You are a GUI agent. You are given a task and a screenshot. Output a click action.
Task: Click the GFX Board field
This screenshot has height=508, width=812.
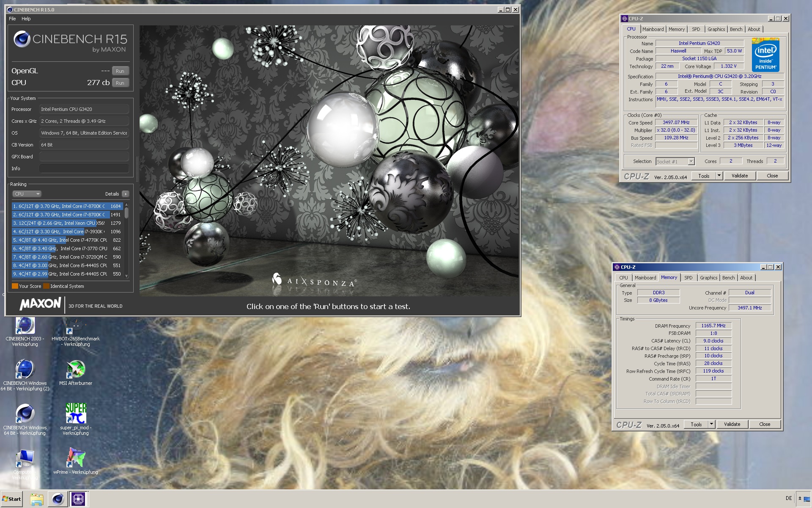84,157
